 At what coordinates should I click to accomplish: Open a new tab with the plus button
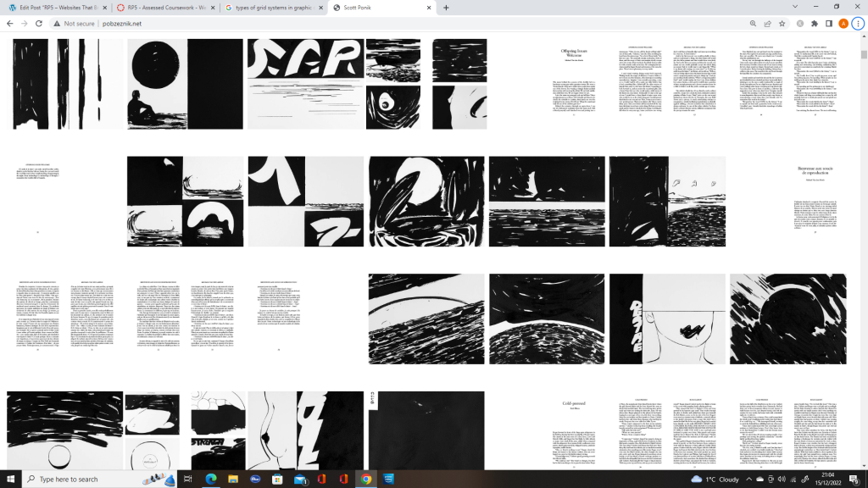(446, 8)
